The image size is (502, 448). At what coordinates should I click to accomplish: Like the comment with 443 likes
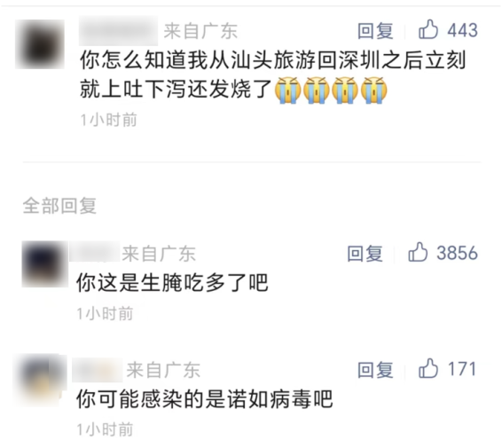tap(428, 29)
